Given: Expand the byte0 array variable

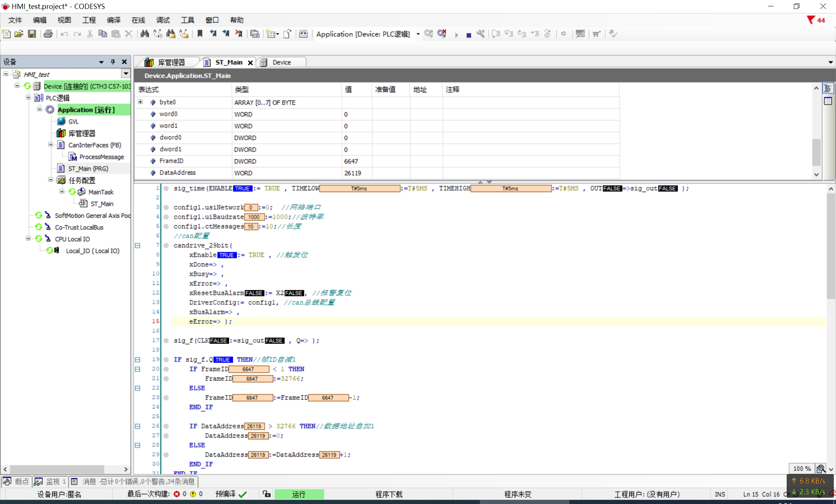Looking at the screenshot, I should pyautogui.click(x=140, y=102).
